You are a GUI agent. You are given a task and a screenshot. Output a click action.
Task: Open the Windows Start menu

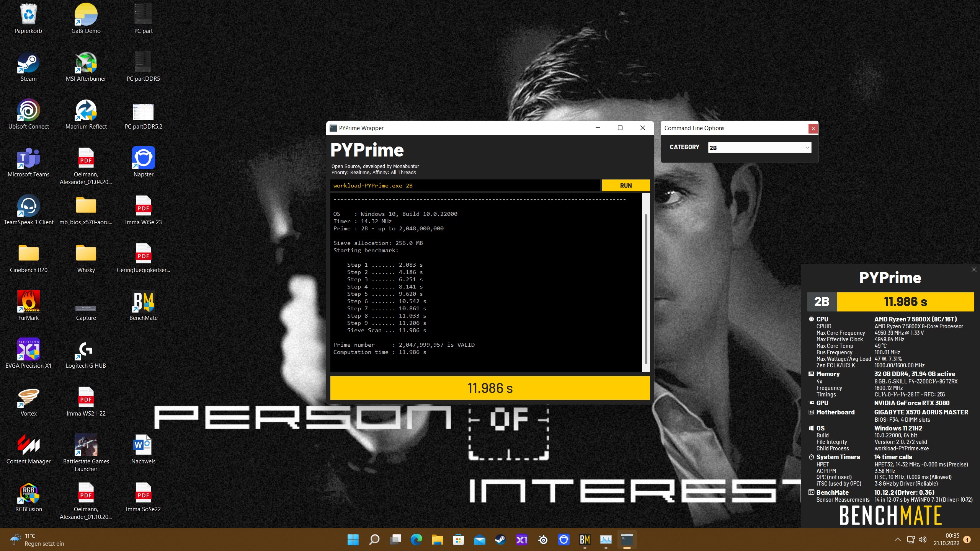coord(353,540)
